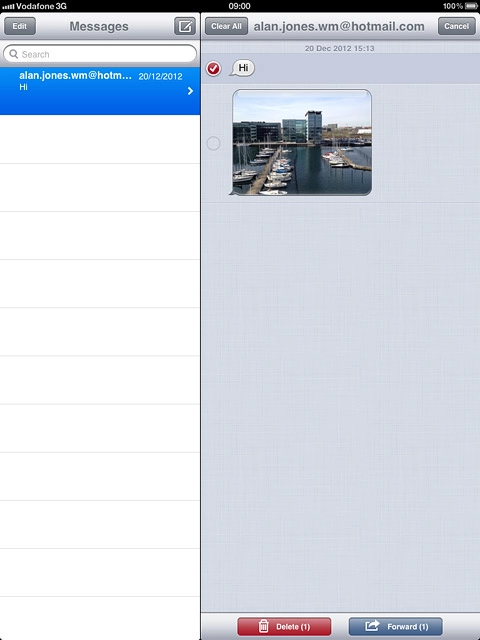Tap the alan.jones.wm@hotmail.com title

[339, 27]
